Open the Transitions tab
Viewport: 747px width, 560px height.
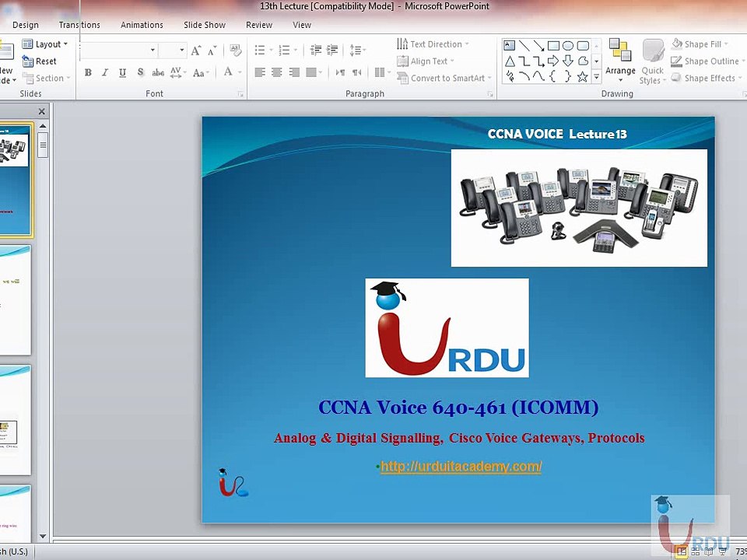tap(79, 25)
